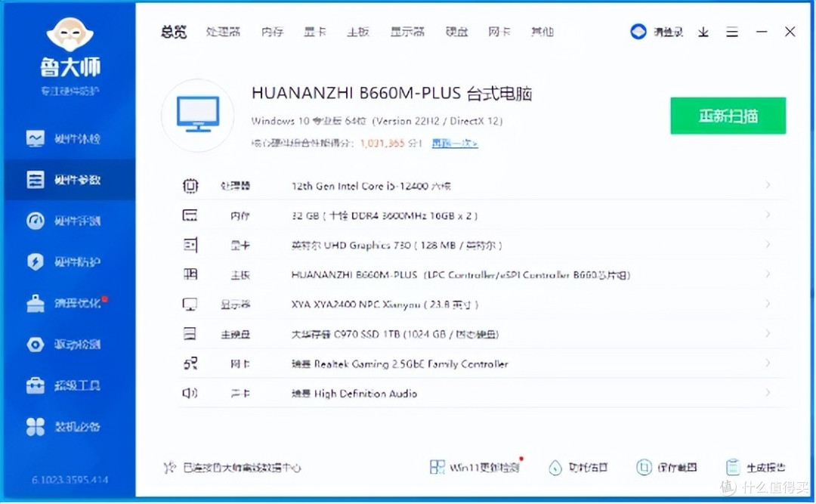Click 生成报告 to generate report
This screenshot has width=816, height=504.
click(756, 467)
